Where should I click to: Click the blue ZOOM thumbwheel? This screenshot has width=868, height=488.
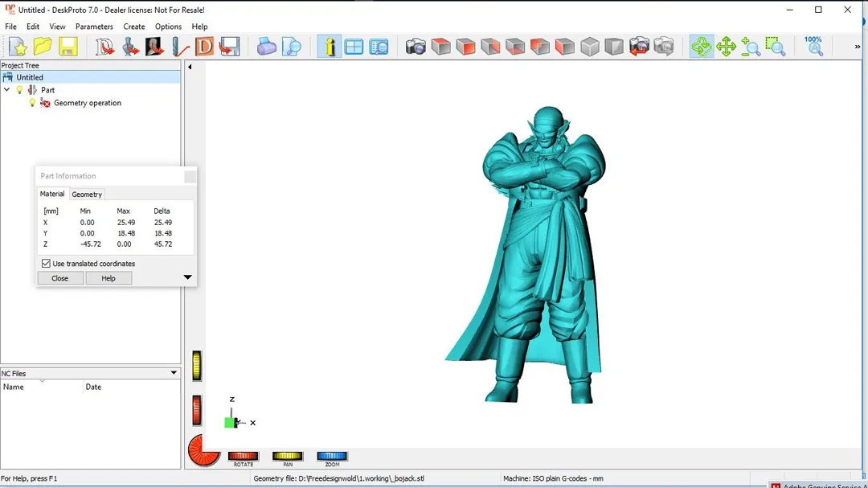(332, 456)
